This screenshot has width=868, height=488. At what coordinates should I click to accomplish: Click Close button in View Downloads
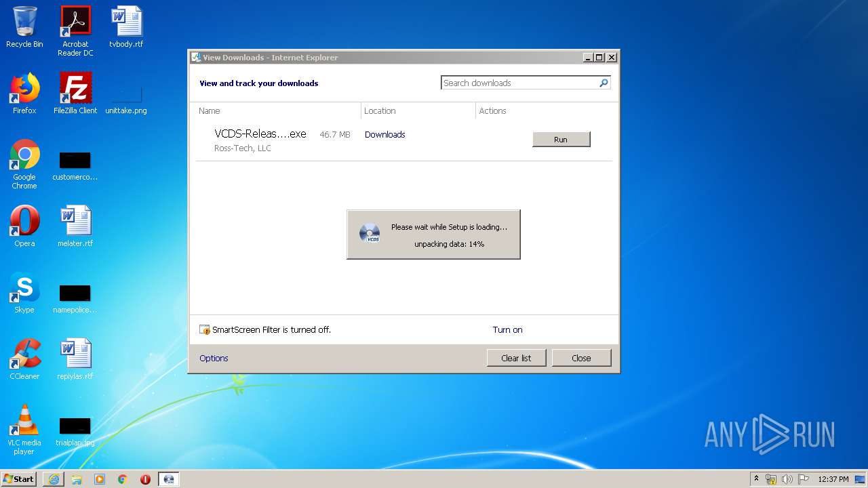point(581,358)
